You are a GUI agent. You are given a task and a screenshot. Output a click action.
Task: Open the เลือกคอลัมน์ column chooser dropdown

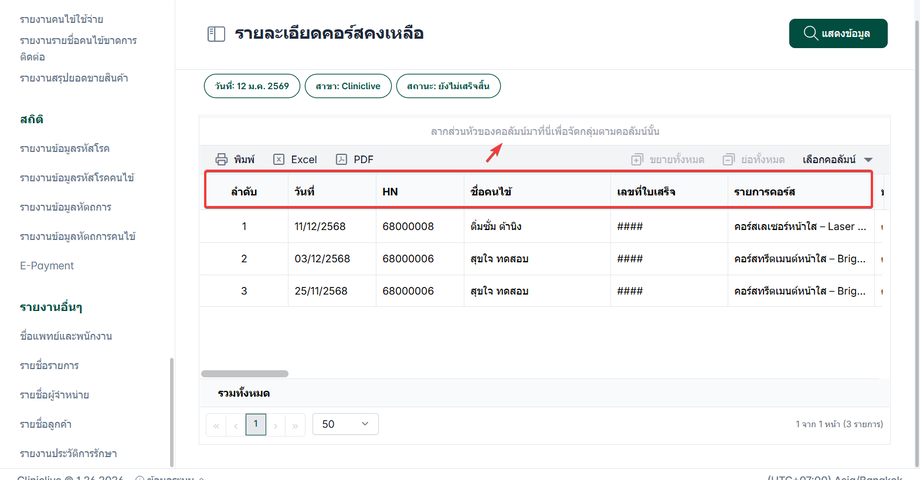(x=837, y=159)
